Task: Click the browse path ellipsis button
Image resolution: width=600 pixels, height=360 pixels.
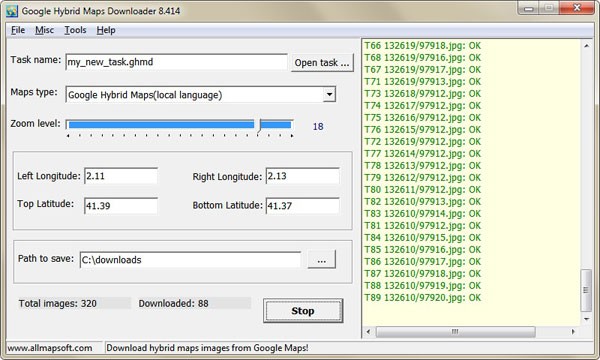Action: (321, 260)
